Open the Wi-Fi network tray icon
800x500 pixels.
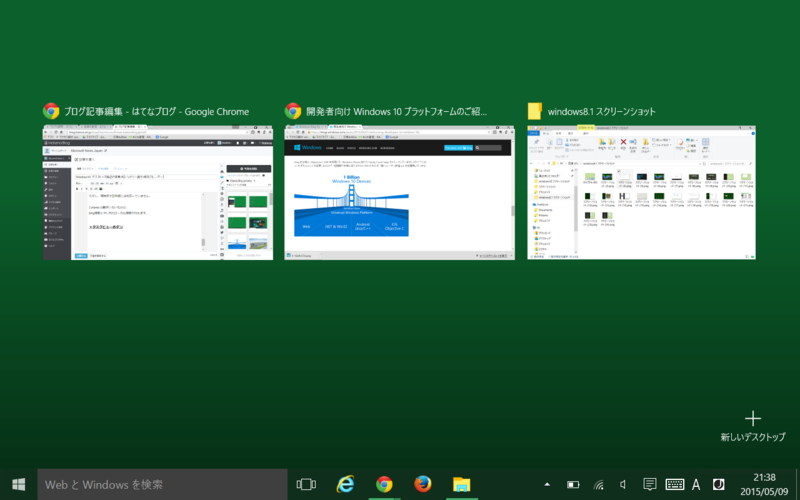click(x=599, y=484)
